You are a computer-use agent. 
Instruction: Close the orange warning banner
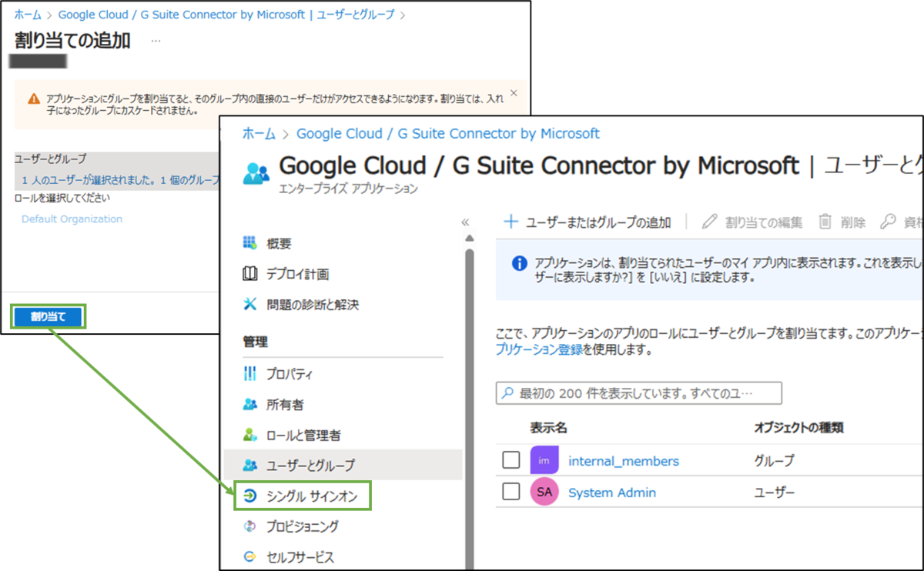coord(514,93)
